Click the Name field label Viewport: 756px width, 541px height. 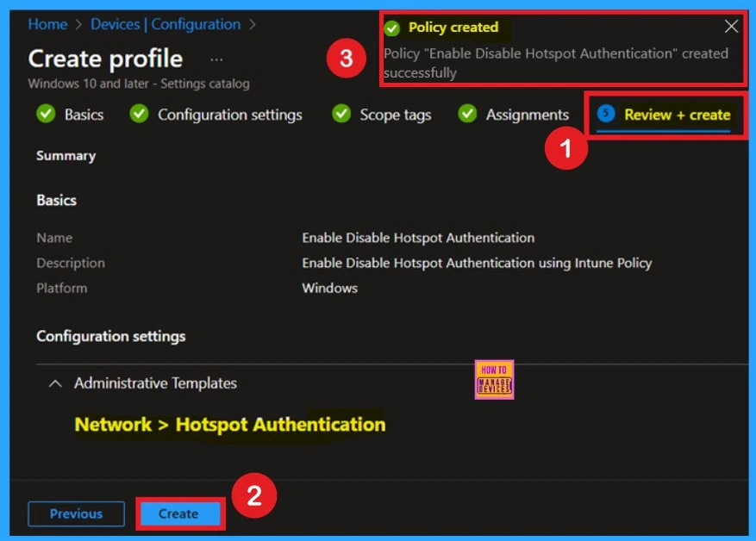(x=54, y=238)
